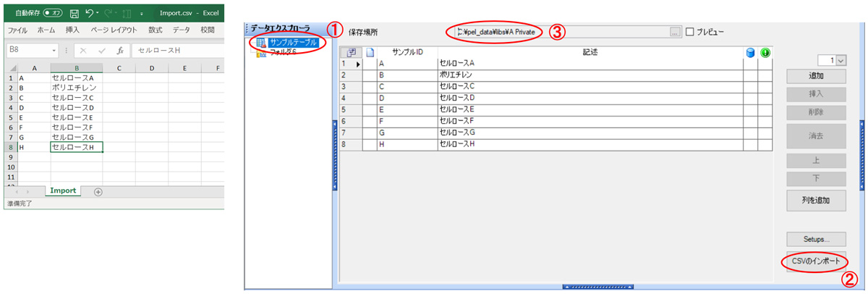Click the Excel save icon
This screenshot has width=868, height=294.
point(75,13)
